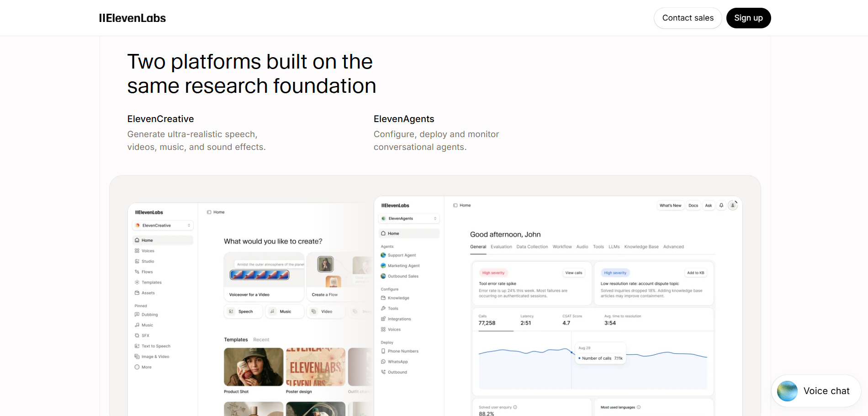This screenshot has width=868, height=416.
Task: Select the LLMs tab
Action: (x=614, y=247)
